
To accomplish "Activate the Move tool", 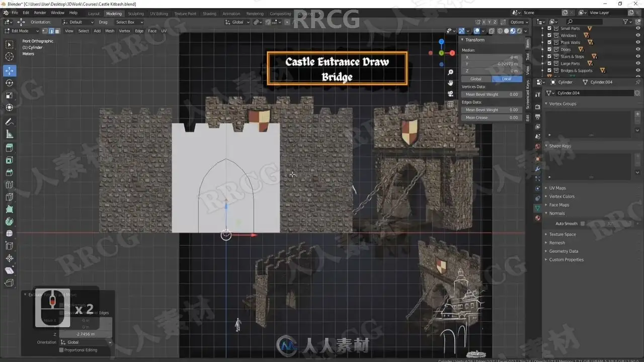I will pos(10,71).
